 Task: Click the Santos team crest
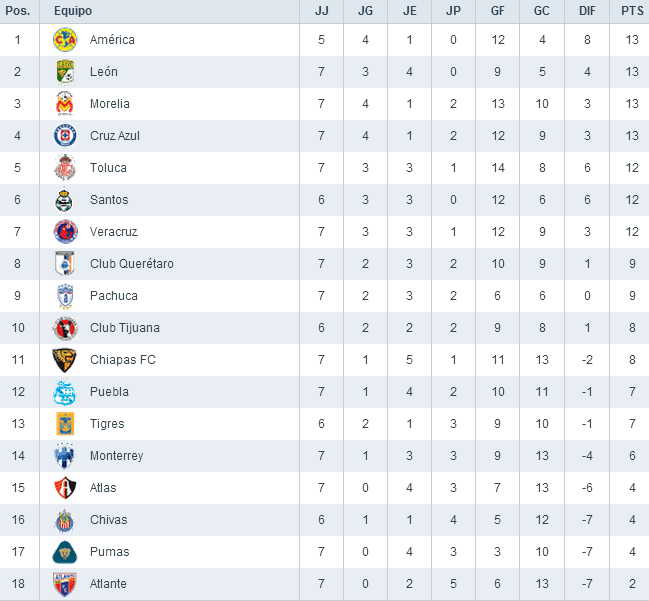point(65,200)
